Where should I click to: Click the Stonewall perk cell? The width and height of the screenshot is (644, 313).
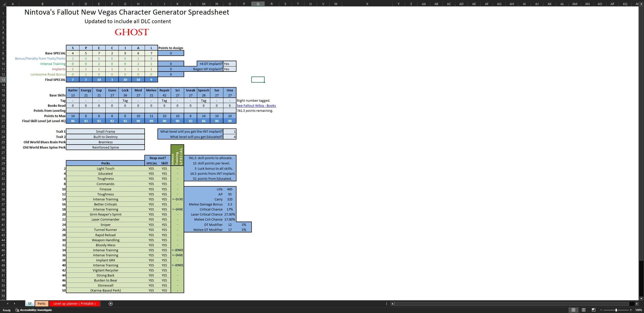point(105,285)
